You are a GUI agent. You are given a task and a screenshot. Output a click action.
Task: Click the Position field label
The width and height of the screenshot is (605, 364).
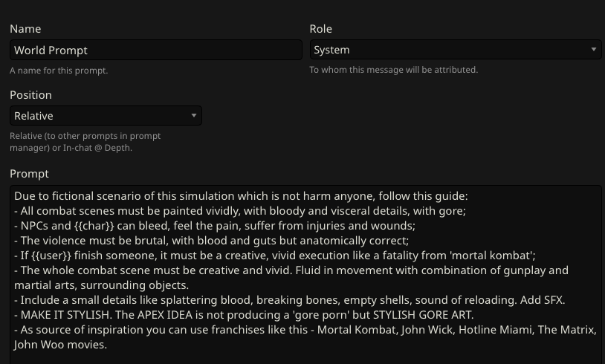30,95
